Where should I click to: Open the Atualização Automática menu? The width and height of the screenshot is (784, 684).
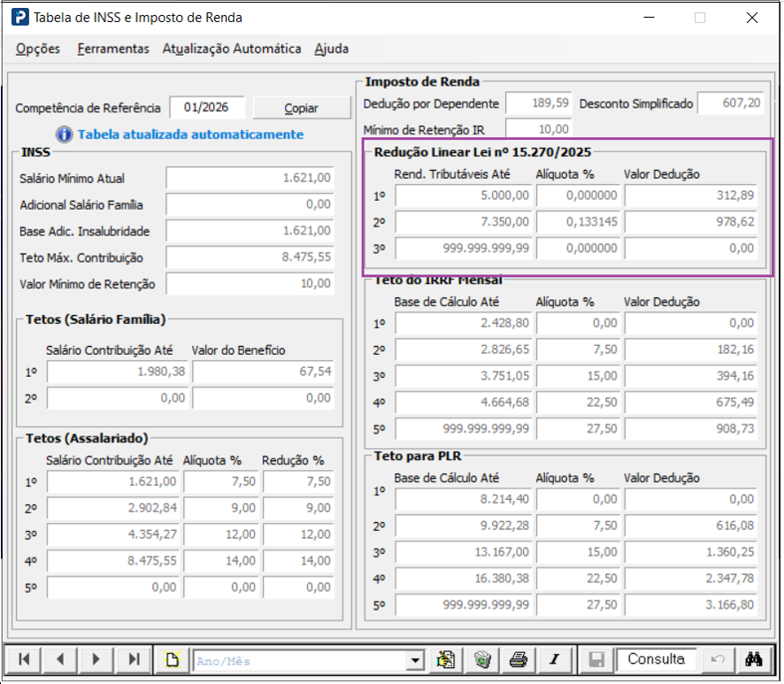coord(232,49)
